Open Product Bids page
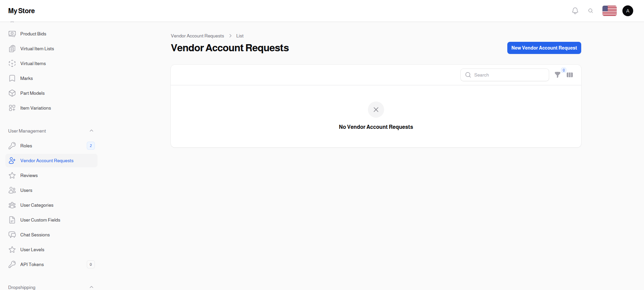 click(51, 34)
